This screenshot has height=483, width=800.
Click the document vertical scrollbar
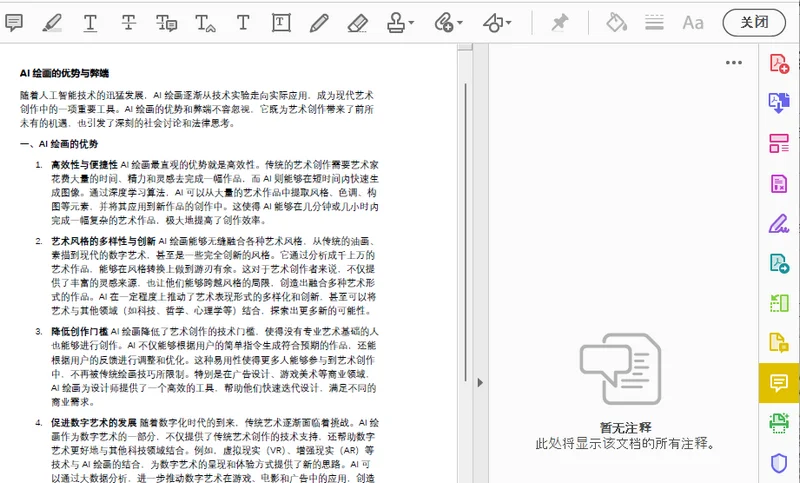[x=465, y=232]
